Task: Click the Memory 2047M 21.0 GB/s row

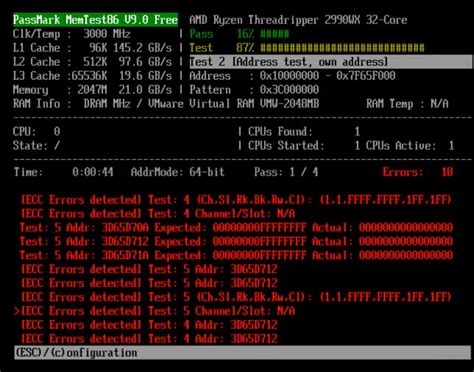Action: pyautogui.click(x=92, y=90)
